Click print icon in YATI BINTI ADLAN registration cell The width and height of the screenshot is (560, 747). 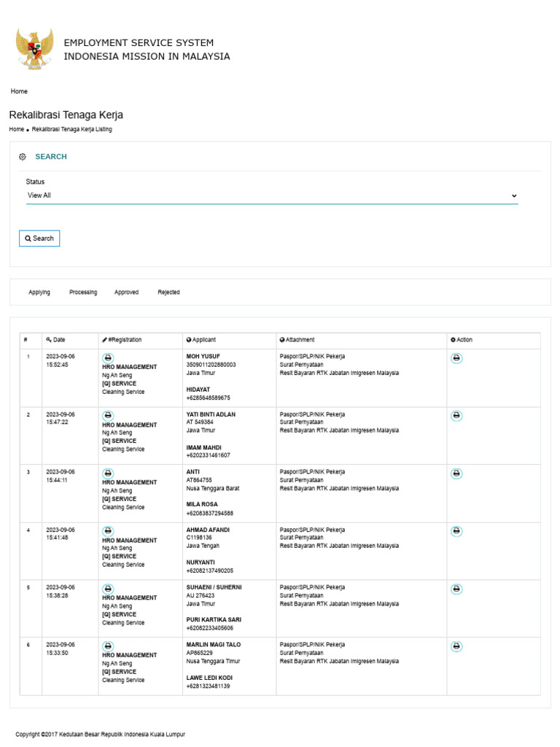point(108,415)
